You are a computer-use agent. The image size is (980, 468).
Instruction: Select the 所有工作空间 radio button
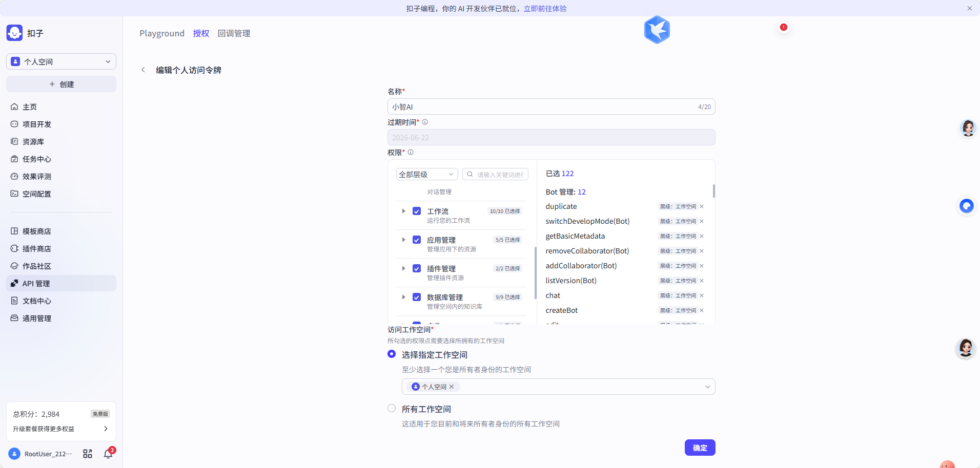coord(392,408)
